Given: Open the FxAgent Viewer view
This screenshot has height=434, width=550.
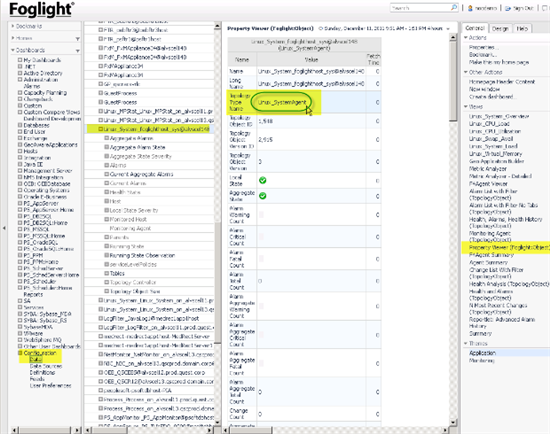Looking at the screenshot, I should [488, 183].
